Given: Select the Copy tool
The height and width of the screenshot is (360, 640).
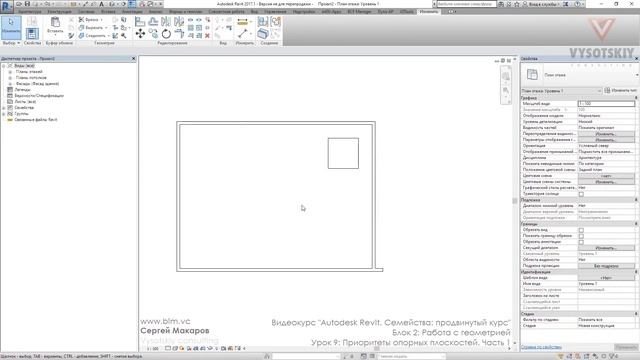Looking at the screenshot, I should coord(153,34).
